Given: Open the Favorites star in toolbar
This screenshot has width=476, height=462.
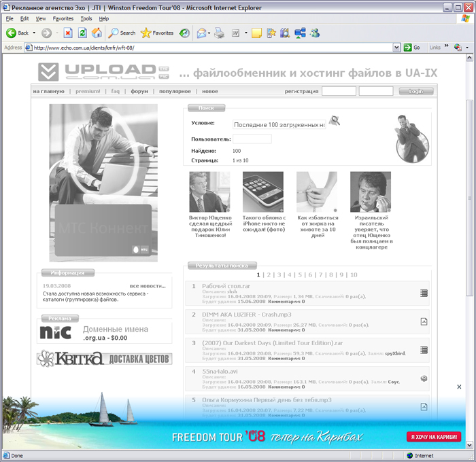Looking at the screenshot, I should click(x=157, y=33).
